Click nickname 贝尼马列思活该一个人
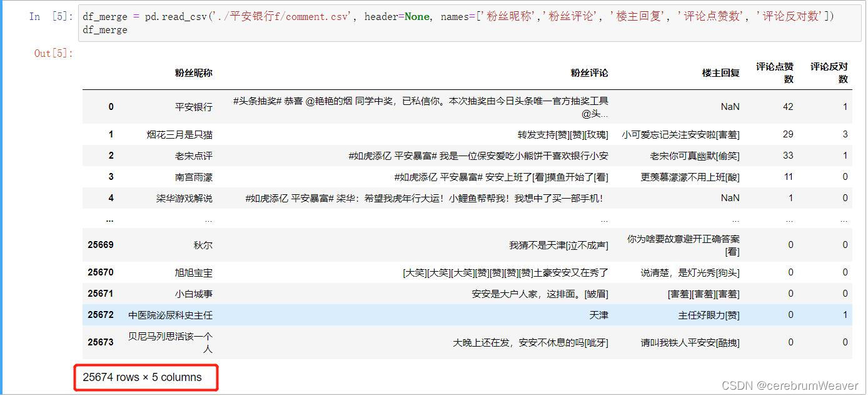Image resolution: width=868 pixels, height=396 pixels. point(170,342)
